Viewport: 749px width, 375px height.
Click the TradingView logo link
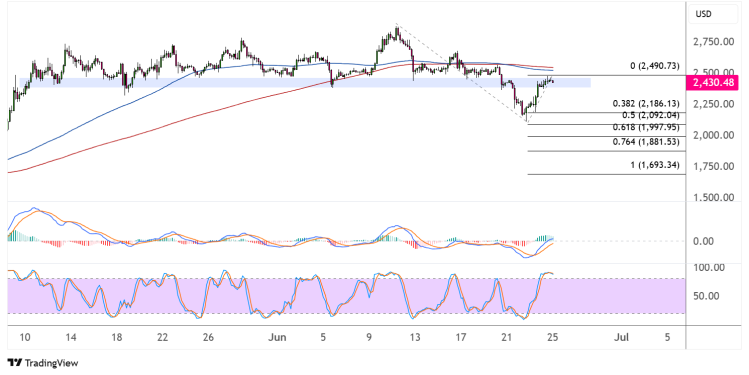tap(43, 363)
